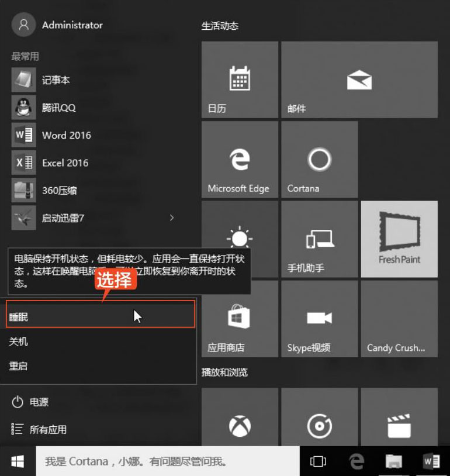Click the 生活动态 group heading
This screenshot has height=476, width=450.
pos(220,26)
